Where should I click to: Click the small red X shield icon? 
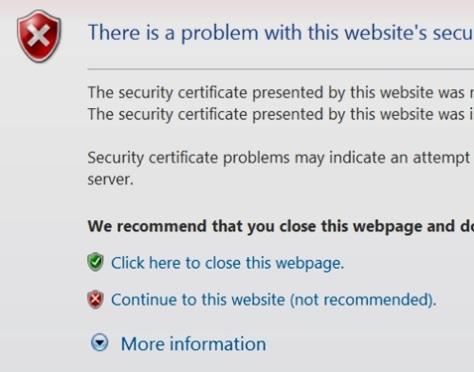point(95,299)
